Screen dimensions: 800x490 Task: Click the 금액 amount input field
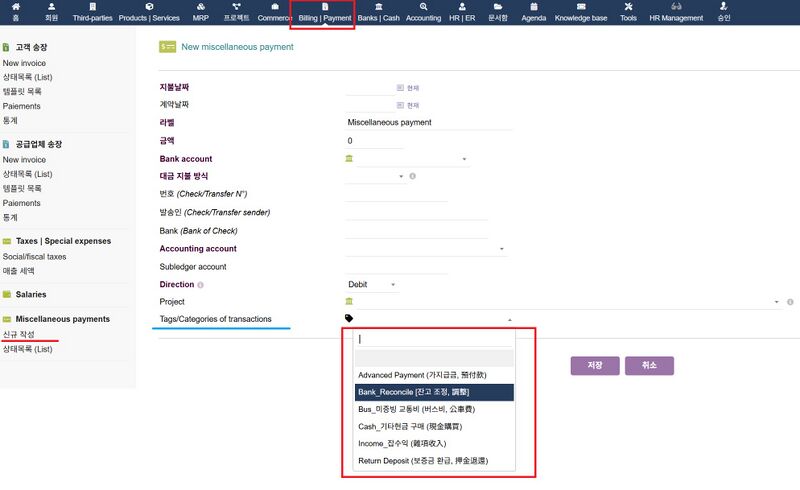375,141
